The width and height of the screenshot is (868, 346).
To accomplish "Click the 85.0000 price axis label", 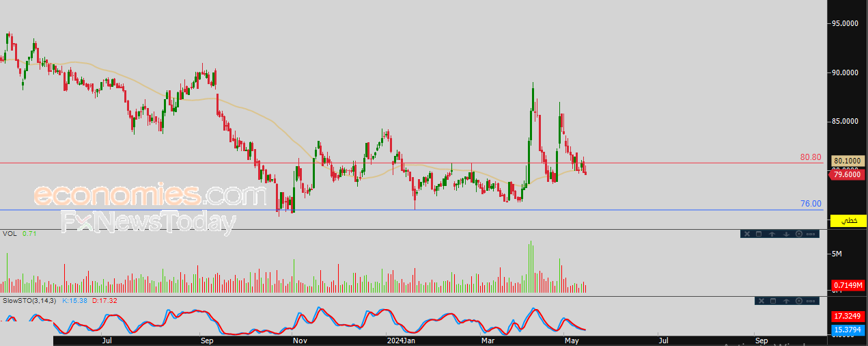I will (x=845, y=122).
